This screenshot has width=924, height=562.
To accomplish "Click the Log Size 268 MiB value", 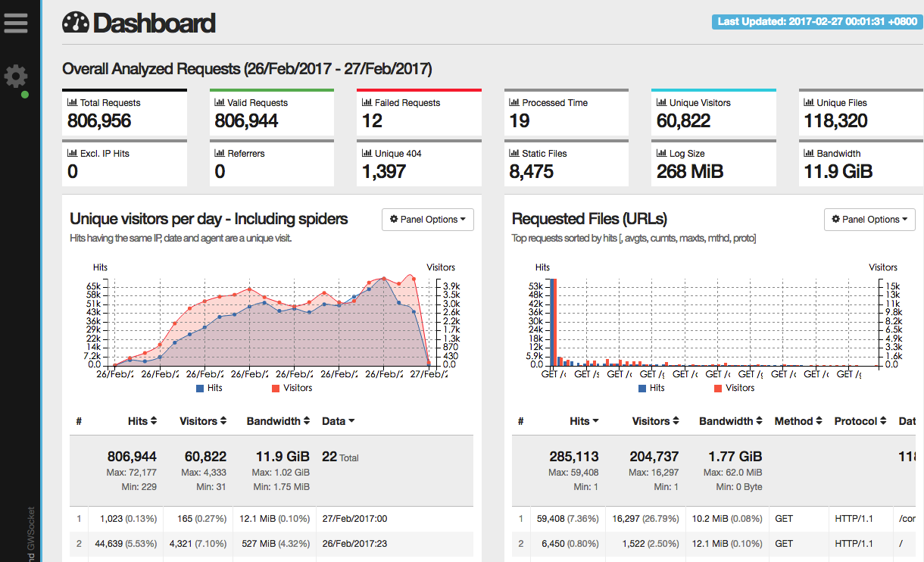I will click(x=690, y=172).
